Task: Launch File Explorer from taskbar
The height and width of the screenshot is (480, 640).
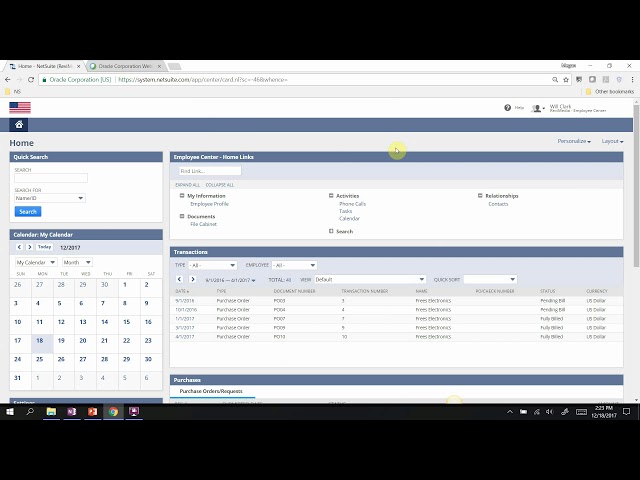Action: (51, 412)
